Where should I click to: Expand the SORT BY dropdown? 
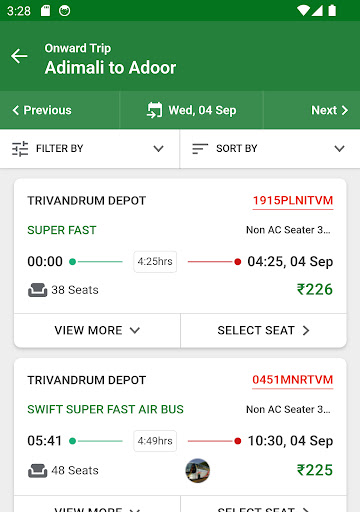pyautogui.click(x=270, y=149)
